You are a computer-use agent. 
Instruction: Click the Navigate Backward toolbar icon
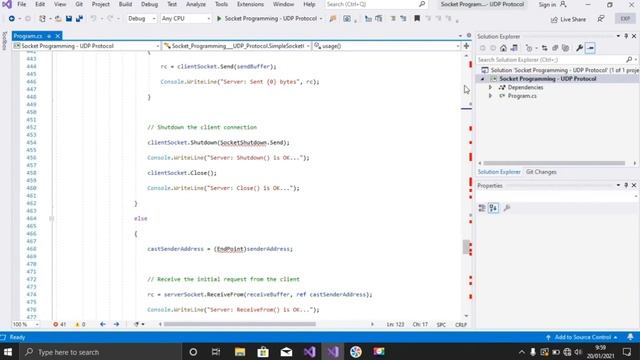click(x=11, y=19)
